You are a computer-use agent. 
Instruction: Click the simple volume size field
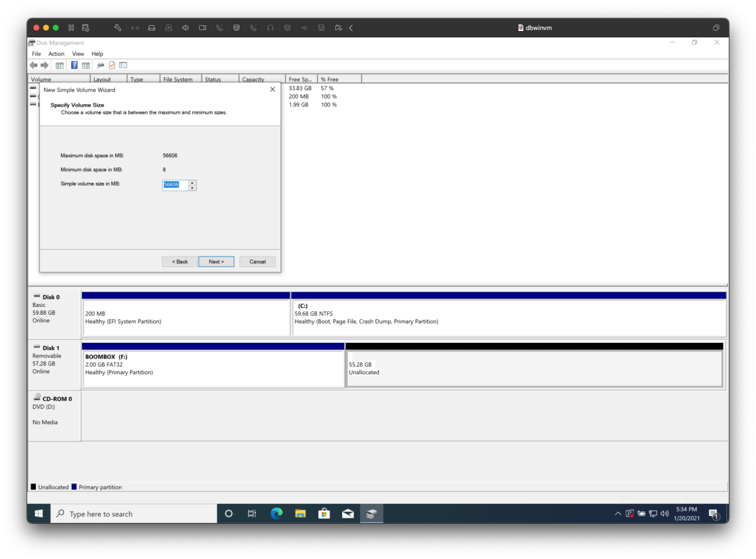pyautogui.click(x=175, y=185)
